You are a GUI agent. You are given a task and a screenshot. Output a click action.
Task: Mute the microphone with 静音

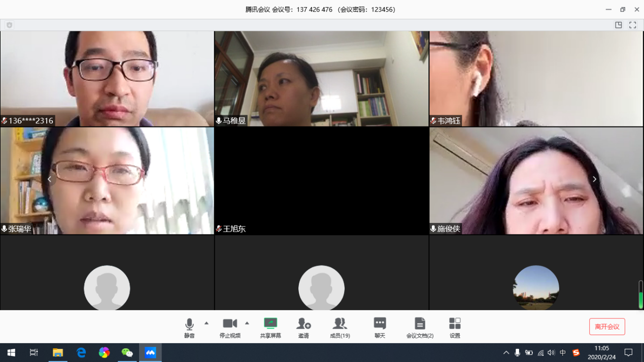(x=189, y=327)
